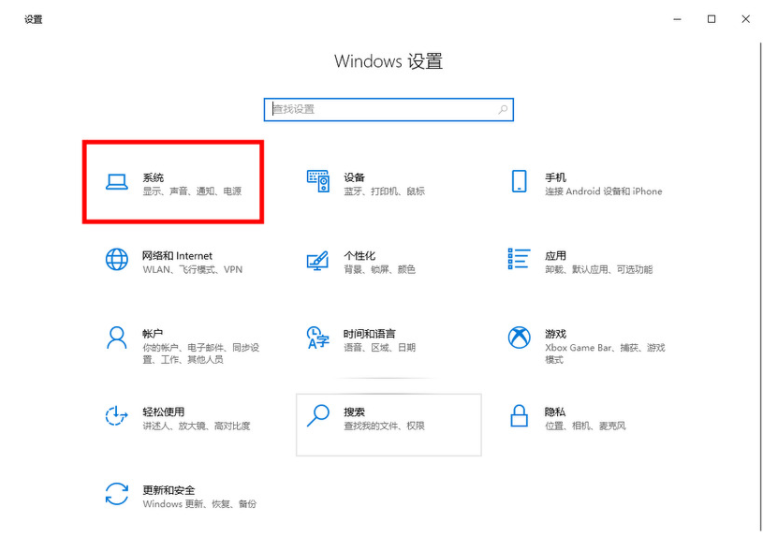Select the Accounts (帐户) person icon
Image resolution: width=764 pixels, height=534 pixels.
117,337
